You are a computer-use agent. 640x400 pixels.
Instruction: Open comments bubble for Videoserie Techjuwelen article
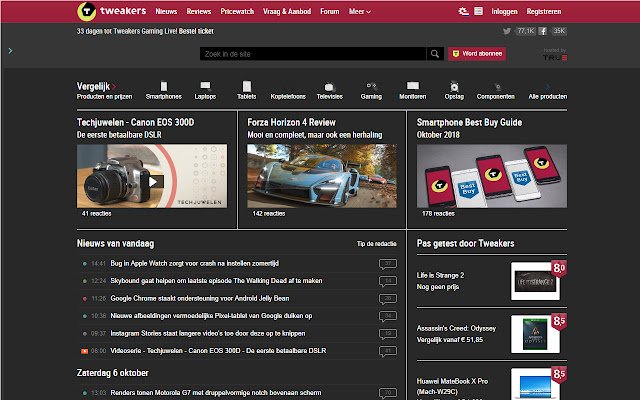388,351
